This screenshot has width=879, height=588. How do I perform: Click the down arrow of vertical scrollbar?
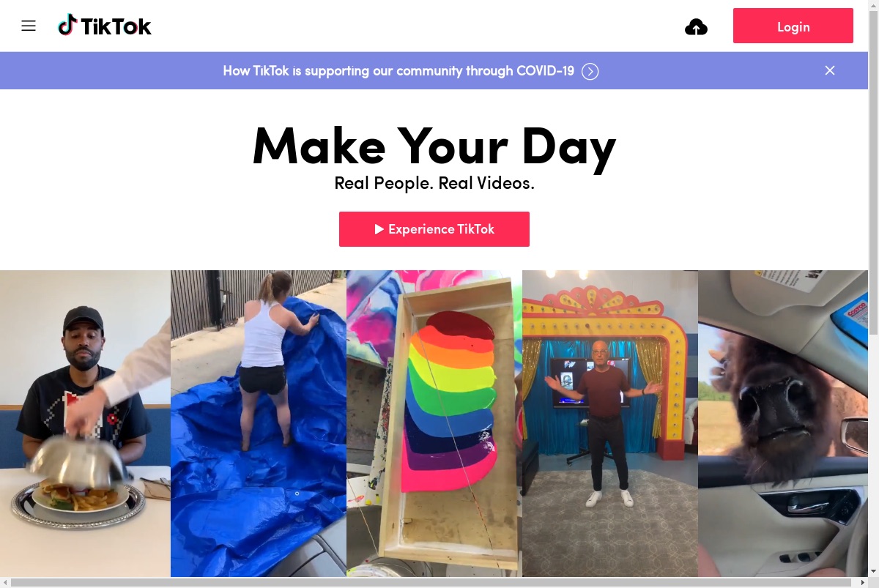pyautogui.click(x=873, y=571)
